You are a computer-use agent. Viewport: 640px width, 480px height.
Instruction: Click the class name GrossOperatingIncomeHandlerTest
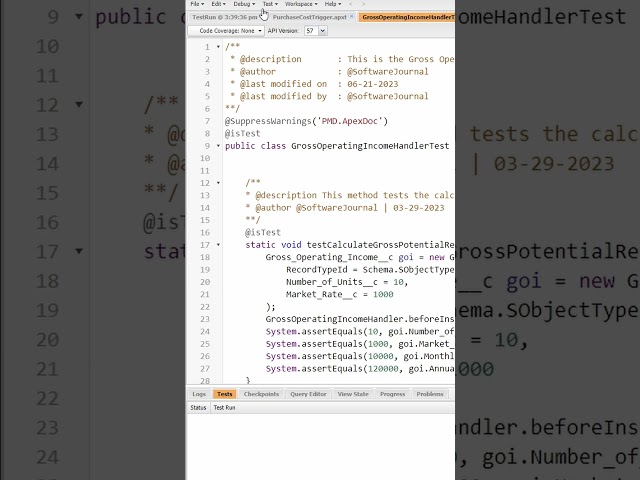tap(370, 146)
